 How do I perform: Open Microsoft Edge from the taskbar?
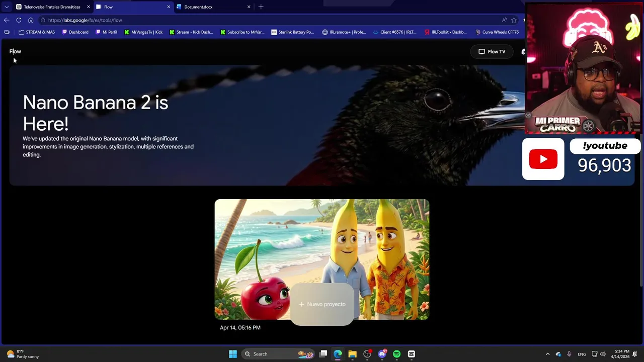coord(338,354)
